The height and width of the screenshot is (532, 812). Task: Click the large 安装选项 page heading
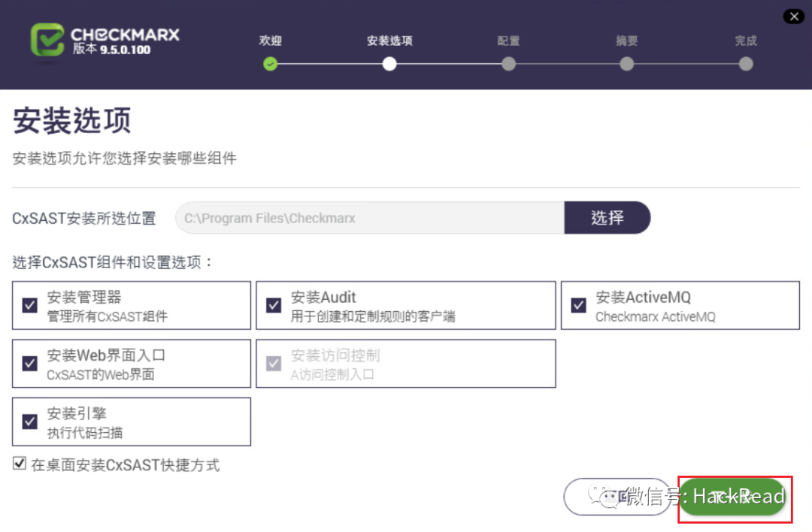72,120
